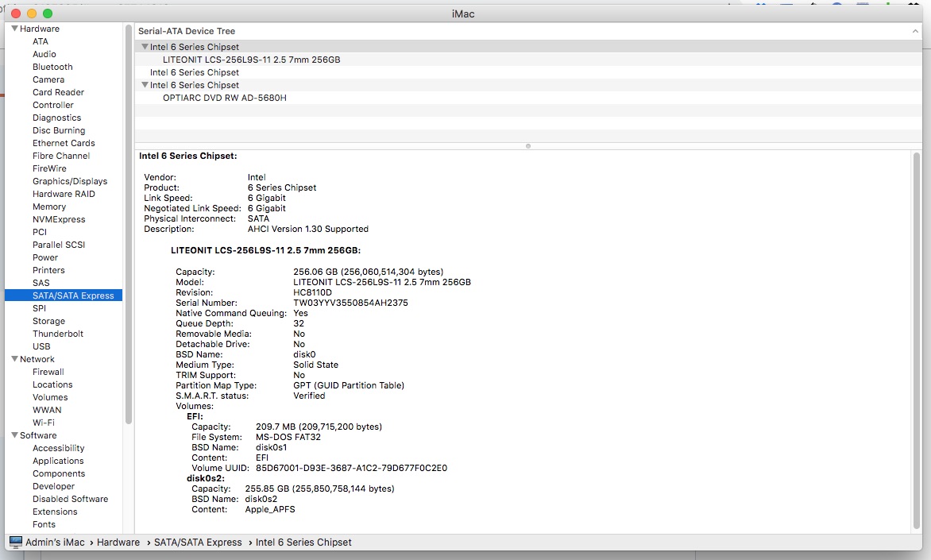This screenshot has height=560, width=931.
Task: Click Admin's iMac in path bar
Action: (x=55, y=543)
